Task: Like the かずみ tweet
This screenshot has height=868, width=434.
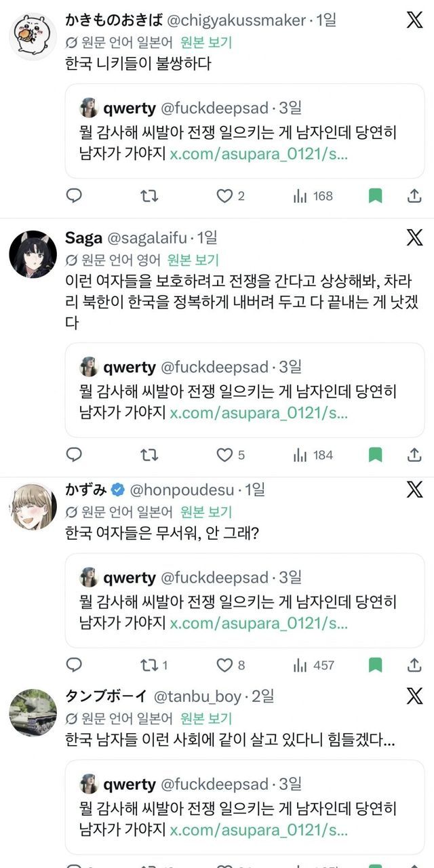Action: (x=224, y=665)
